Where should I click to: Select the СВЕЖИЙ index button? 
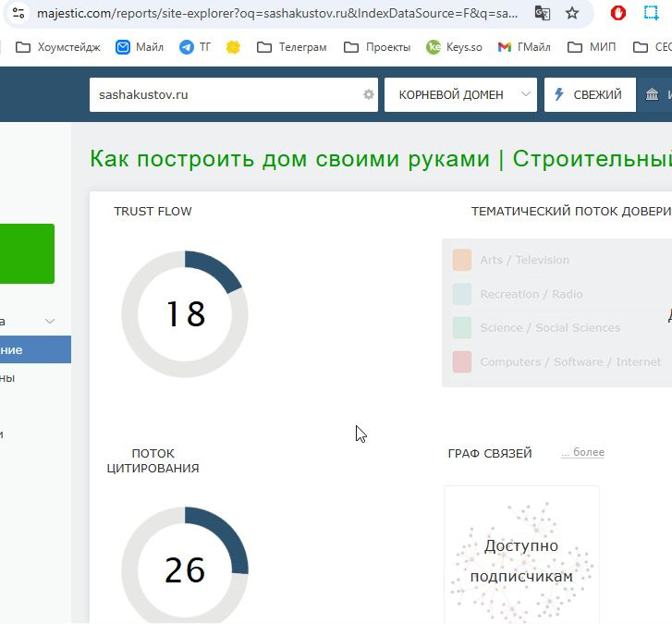coord(590,94)
